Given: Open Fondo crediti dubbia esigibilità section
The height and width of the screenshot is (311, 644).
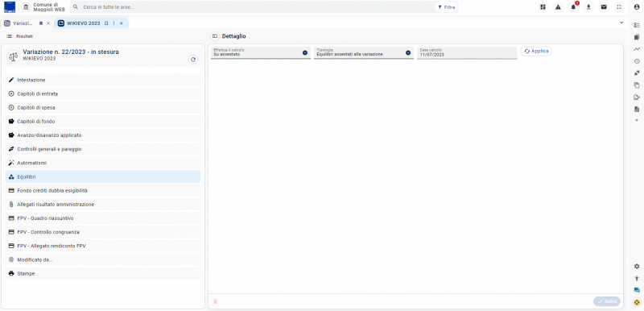Looking at the screenshot, I should pyautogui.click(x=103, y=191).
